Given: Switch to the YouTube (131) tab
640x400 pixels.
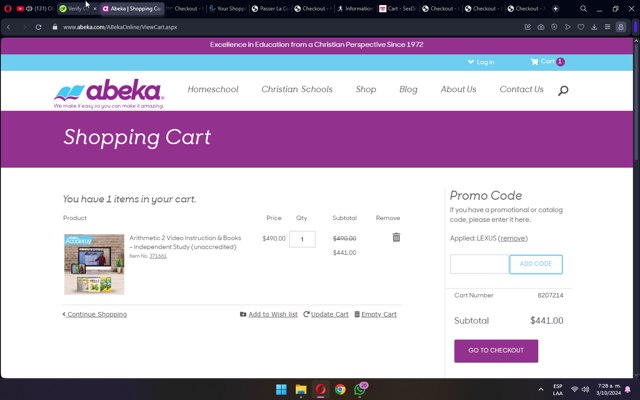Looking at the screenshot, I should [35, 9].
